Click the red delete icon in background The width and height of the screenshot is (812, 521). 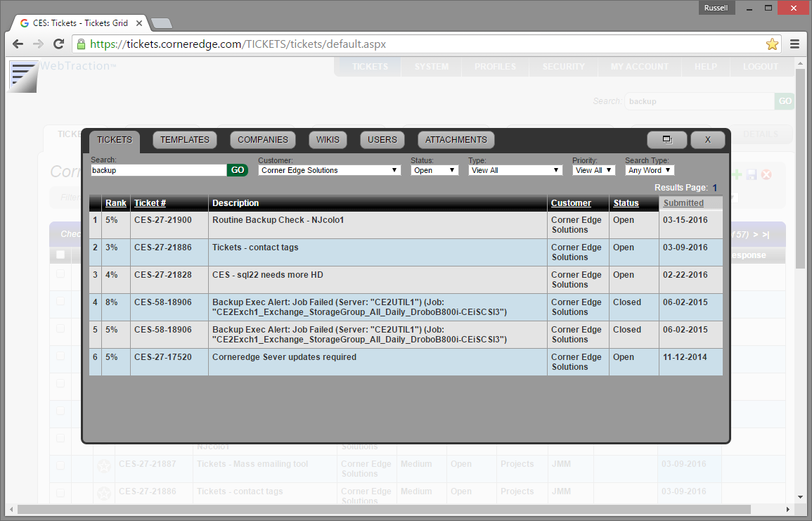click(x=766, y=174)
